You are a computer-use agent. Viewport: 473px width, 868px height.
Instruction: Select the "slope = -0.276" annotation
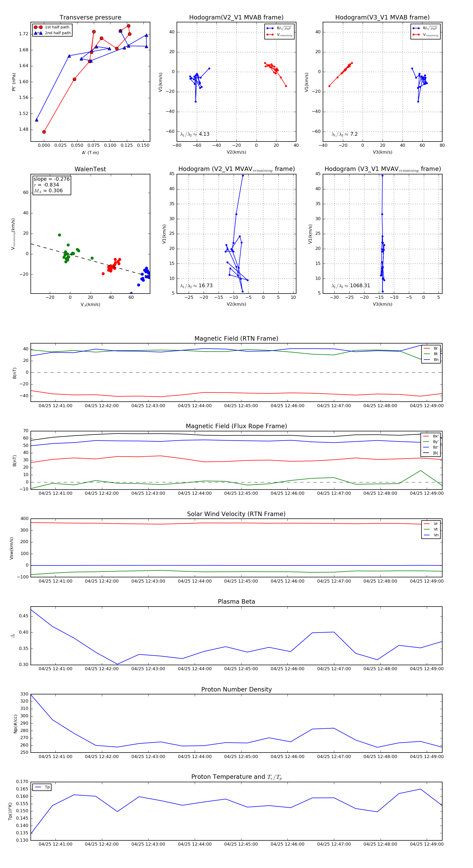click(52, 179)
